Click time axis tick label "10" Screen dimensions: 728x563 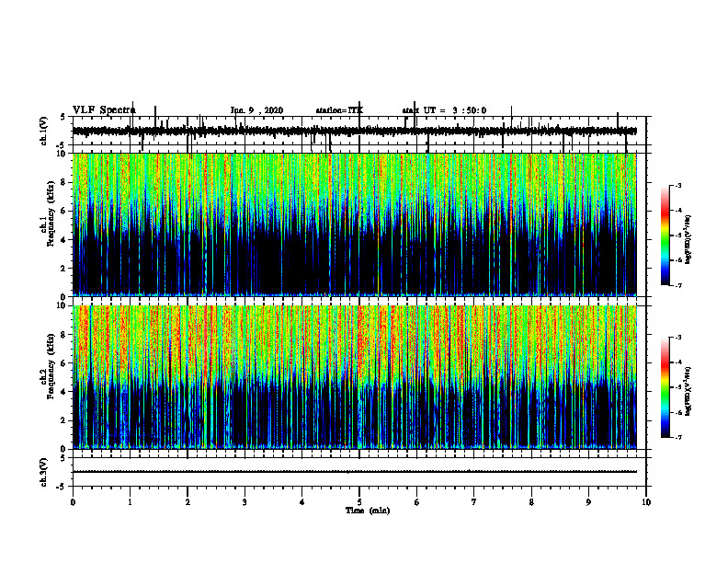[646, 502]
